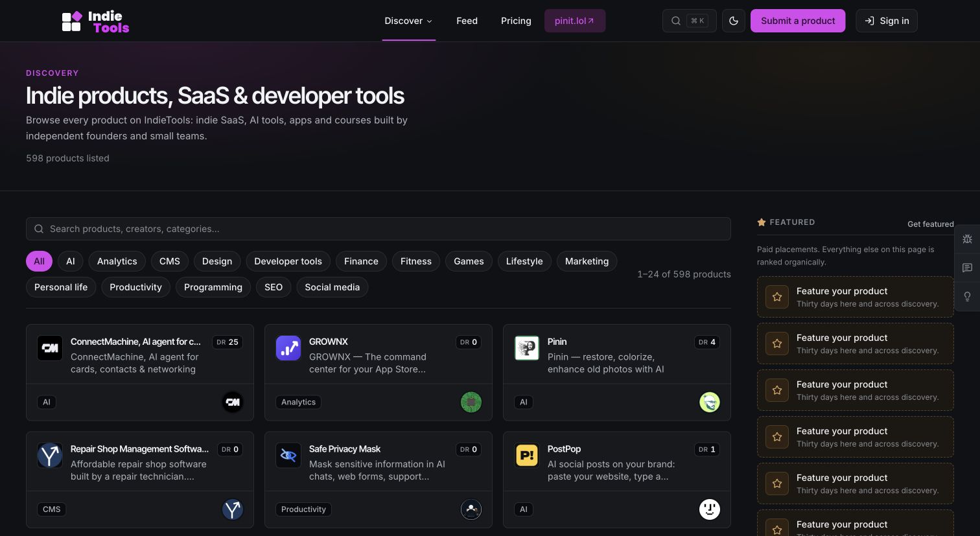The image size is (980, 536).
Task: Go to the Feed page
Action: [467, 21]
